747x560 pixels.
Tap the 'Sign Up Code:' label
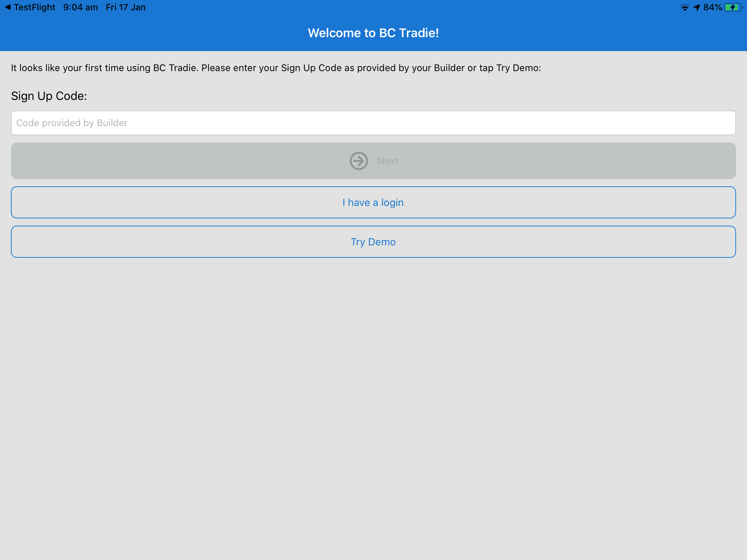[x=49, y=96]
